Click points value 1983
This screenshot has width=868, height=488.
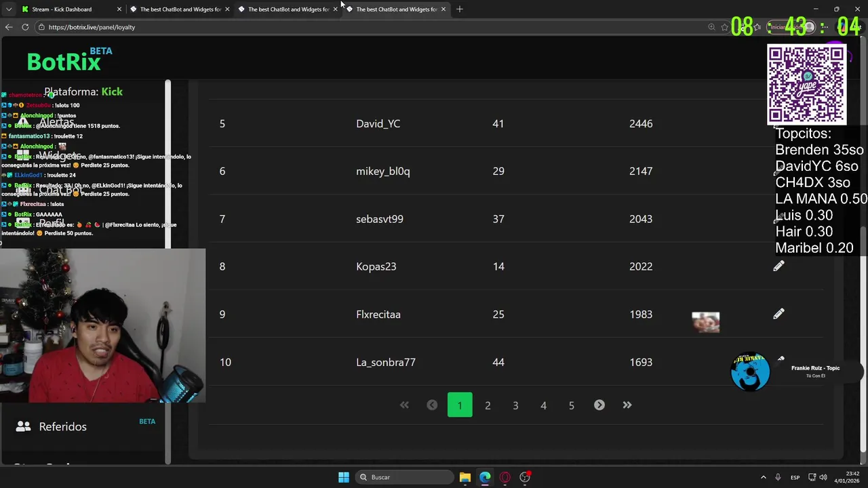point(641,314)
